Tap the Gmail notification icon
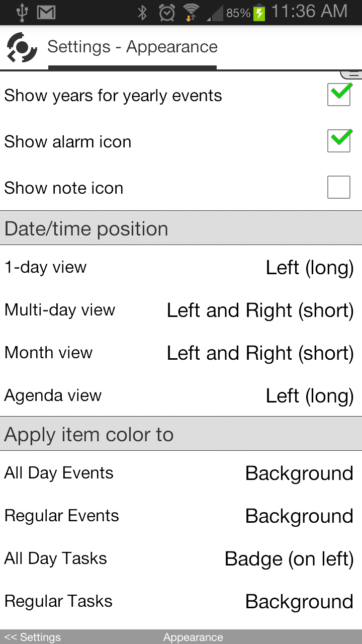The image size is (362, 644). pyautogui.click(x=46, y=13)
